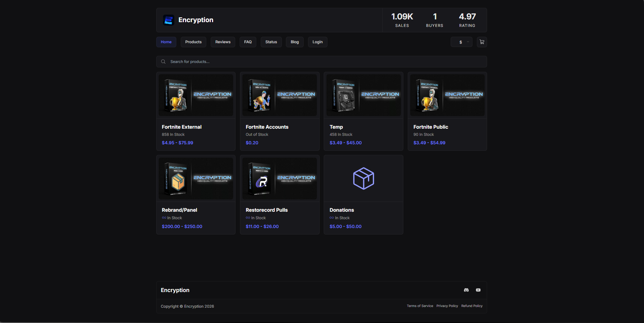Screen dimensions: 644x323
Task: Click the 858 In Stock label
Action: click(x=173, y=134)
